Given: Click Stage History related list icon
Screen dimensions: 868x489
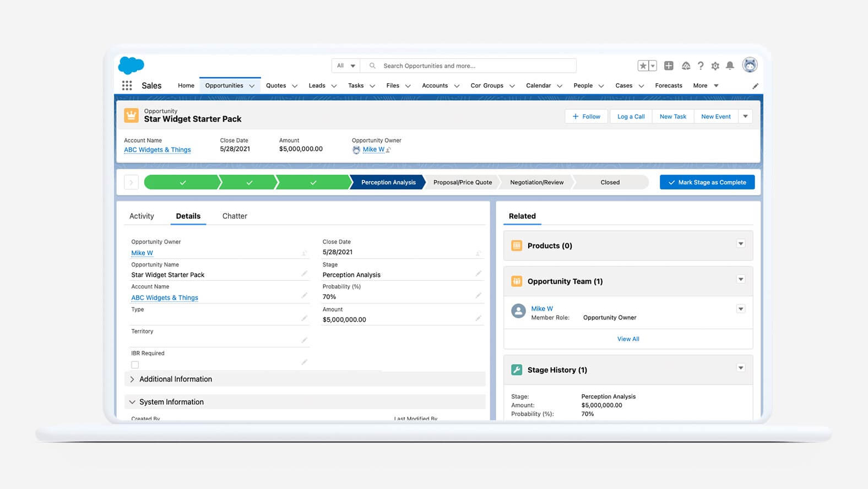Looking at the screenshot, I should pos(517,370).
